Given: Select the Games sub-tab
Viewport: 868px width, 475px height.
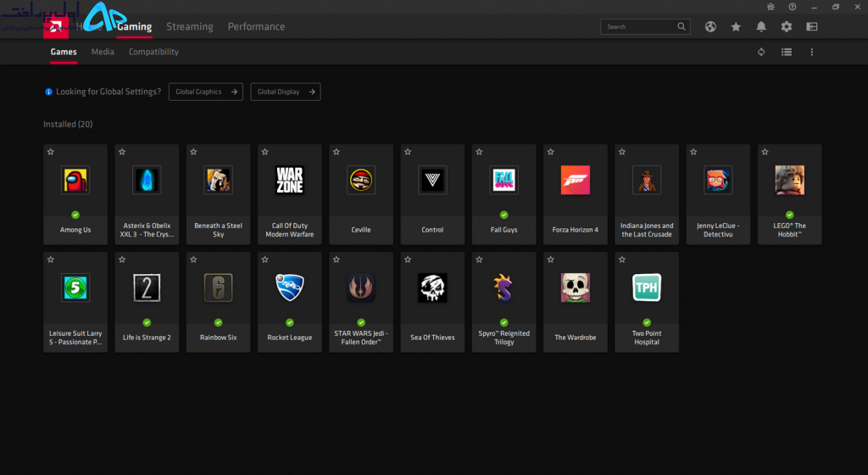Looking at the screenshot, I should (x=64, y=52).
